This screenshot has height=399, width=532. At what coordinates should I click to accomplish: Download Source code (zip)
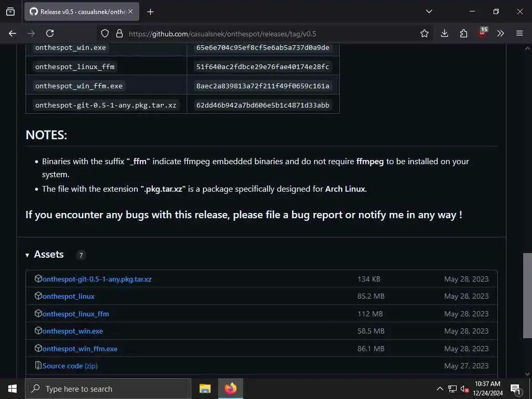(70, 366)
